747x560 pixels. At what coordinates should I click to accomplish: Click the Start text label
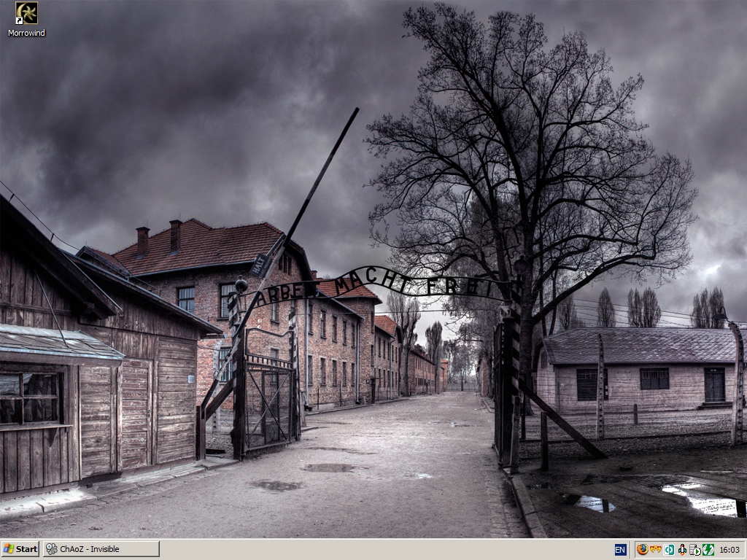click(27, 549)
